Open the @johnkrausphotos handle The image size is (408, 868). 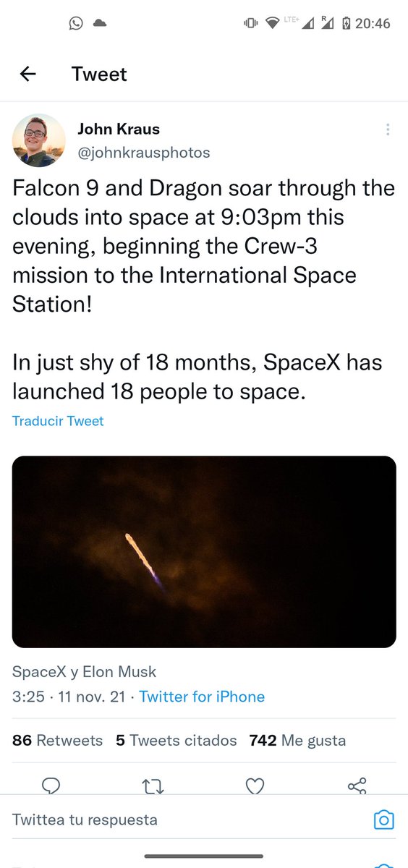click(x=144, y=152)
